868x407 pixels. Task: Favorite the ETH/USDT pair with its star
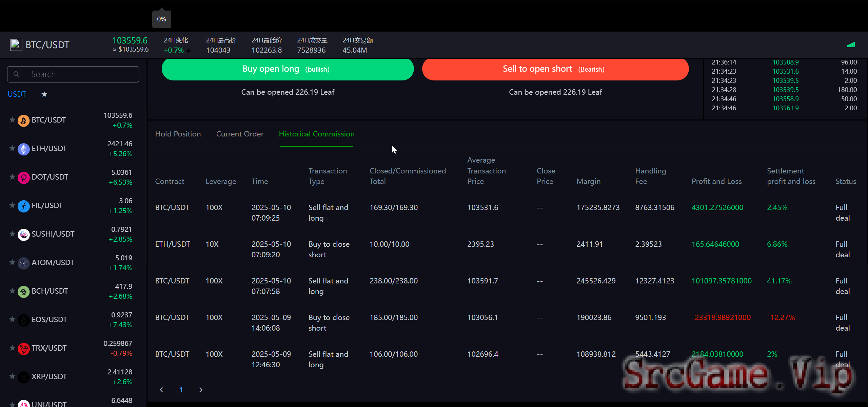pos(12,148)
